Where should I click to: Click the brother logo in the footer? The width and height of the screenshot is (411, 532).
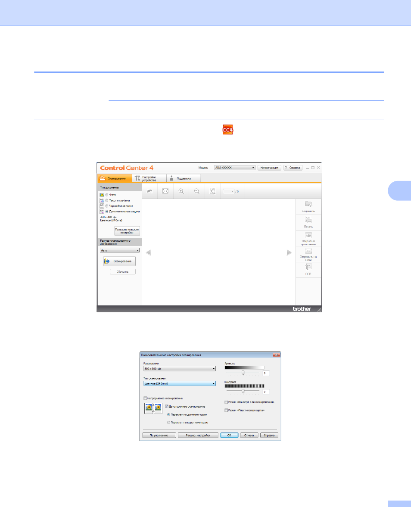[x=302, y=309]
